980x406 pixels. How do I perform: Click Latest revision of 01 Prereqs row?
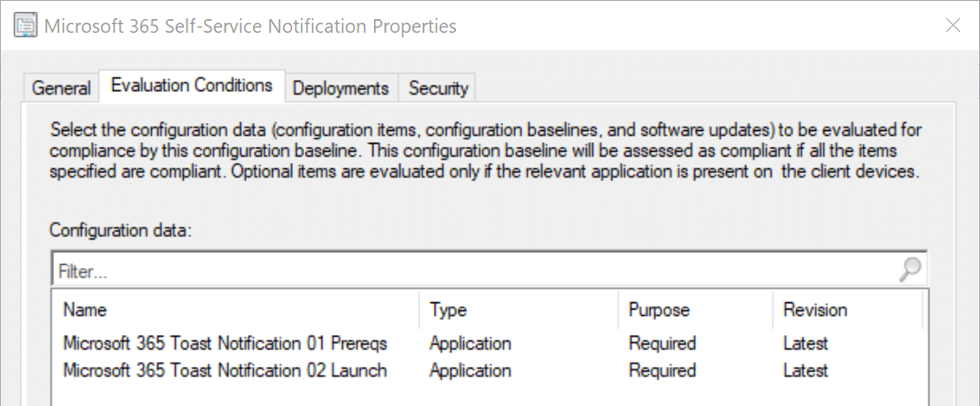coord(805,344)
